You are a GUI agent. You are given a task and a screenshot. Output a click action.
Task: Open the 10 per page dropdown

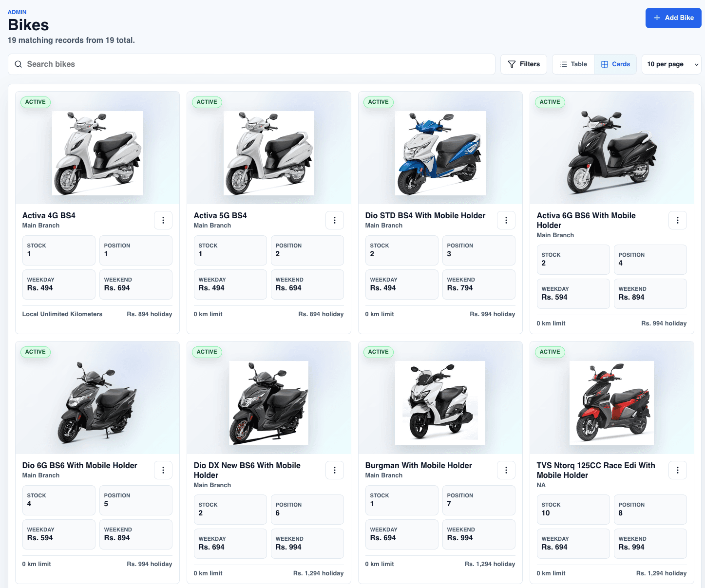click(x=671, y=64)
